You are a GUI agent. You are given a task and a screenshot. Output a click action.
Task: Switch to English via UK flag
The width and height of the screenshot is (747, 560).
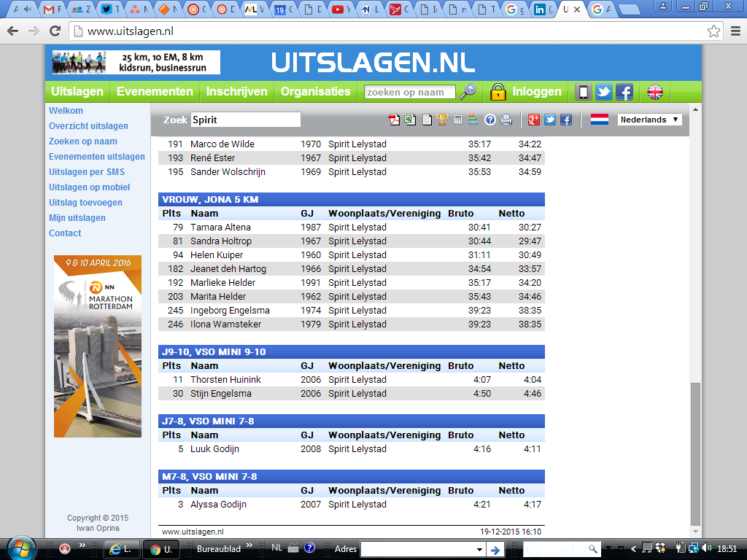click(x=655, y=92)
